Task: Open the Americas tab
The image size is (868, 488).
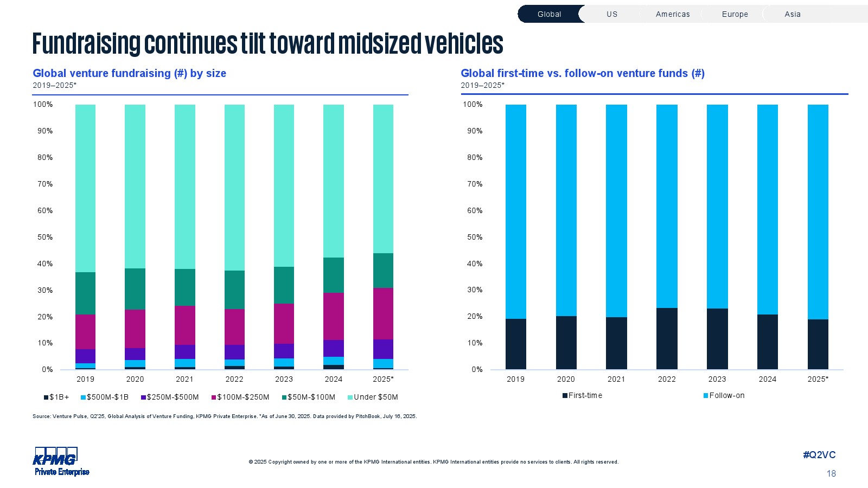Action: (x=673, y=14)
